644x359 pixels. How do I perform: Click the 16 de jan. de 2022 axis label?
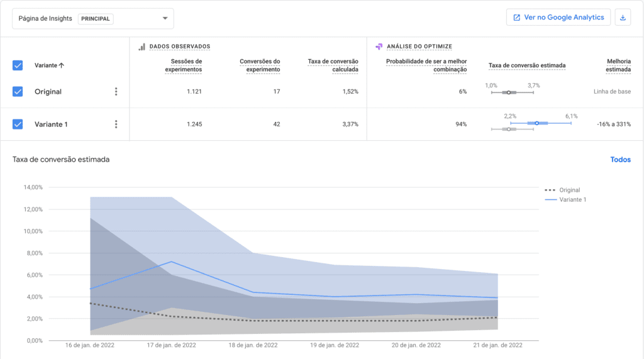pos(89,345)
